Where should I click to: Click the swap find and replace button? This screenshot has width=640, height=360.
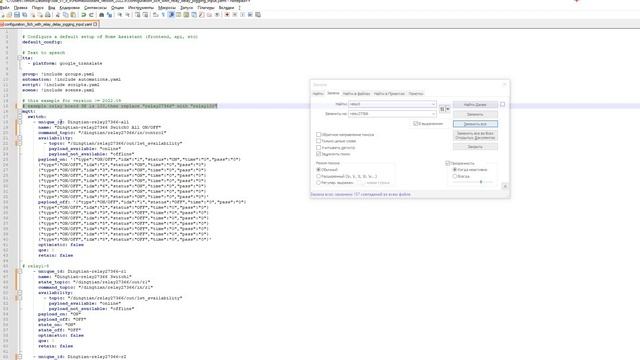pyautogui.click(x=442, y=109)
